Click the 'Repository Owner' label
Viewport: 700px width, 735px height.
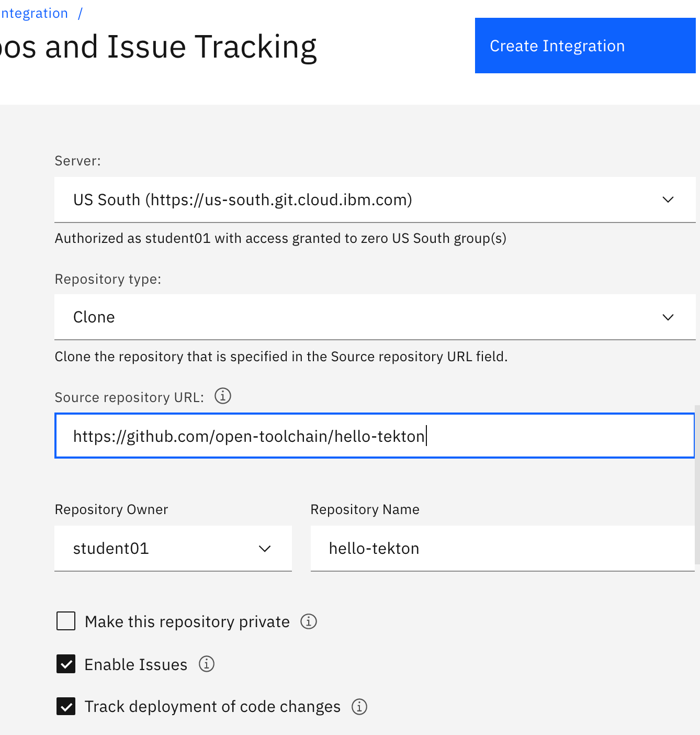tap(111, 509)
